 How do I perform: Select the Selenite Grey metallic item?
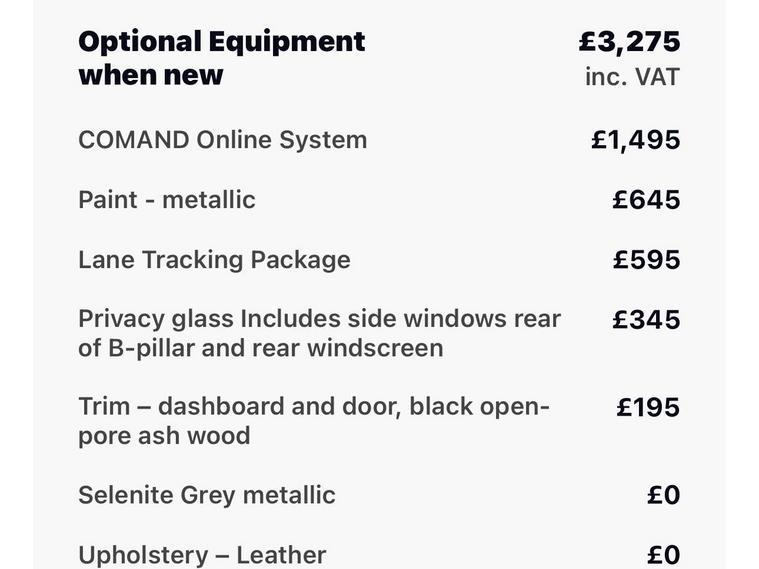(x=207, y=495)
